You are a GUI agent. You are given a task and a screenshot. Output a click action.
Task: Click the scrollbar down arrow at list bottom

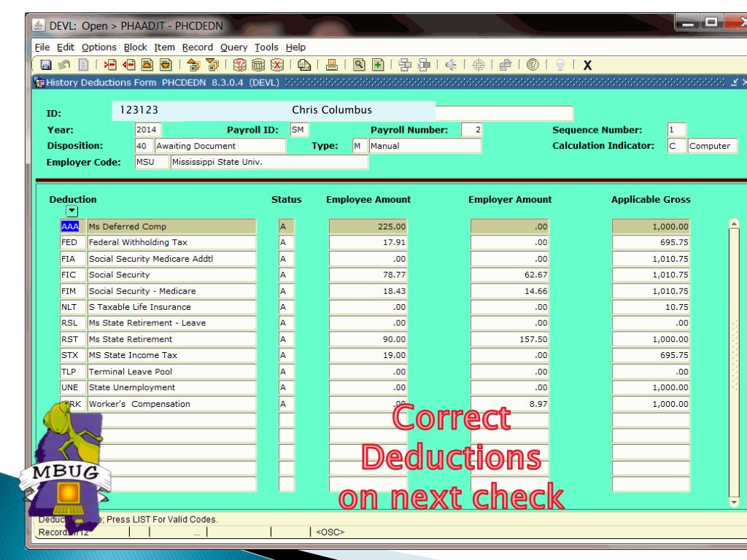(x=734, y=502)
